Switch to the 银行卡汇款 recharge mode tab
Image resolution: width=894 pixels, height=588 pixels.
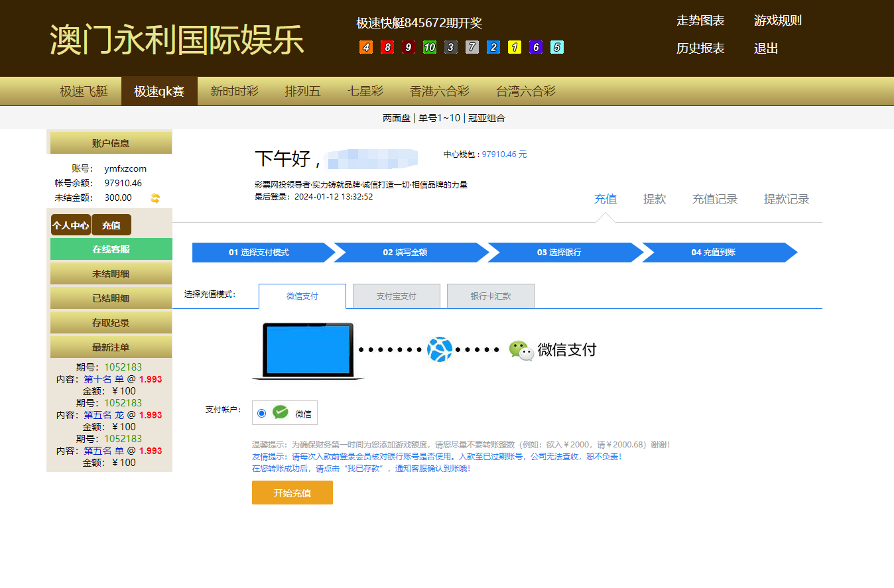[491, 296]
